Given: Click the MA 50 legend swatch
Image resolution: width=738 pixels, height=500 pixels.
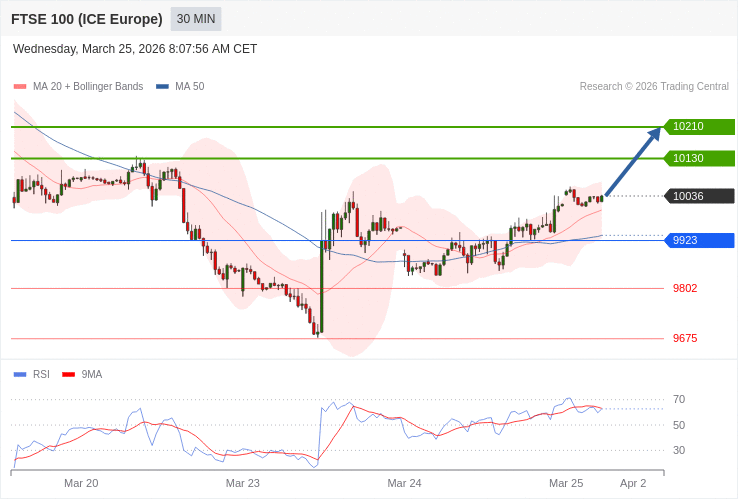Looking at the screenshot, I should pyautogui.click(x=162, y=87).
